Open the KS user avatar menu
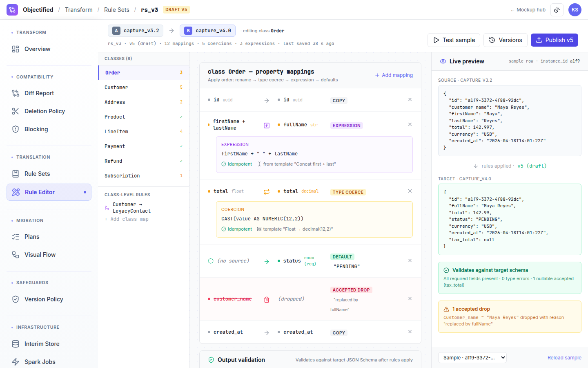Screen dimensions: 588x368 click(x=575, y=10)
